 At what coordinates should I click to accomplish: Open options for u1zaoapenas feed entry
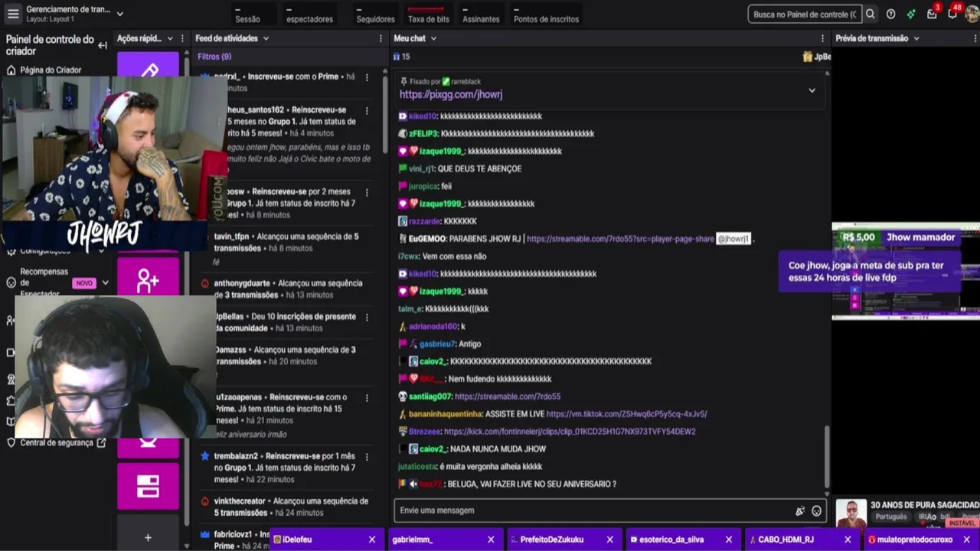pos(367,398)
